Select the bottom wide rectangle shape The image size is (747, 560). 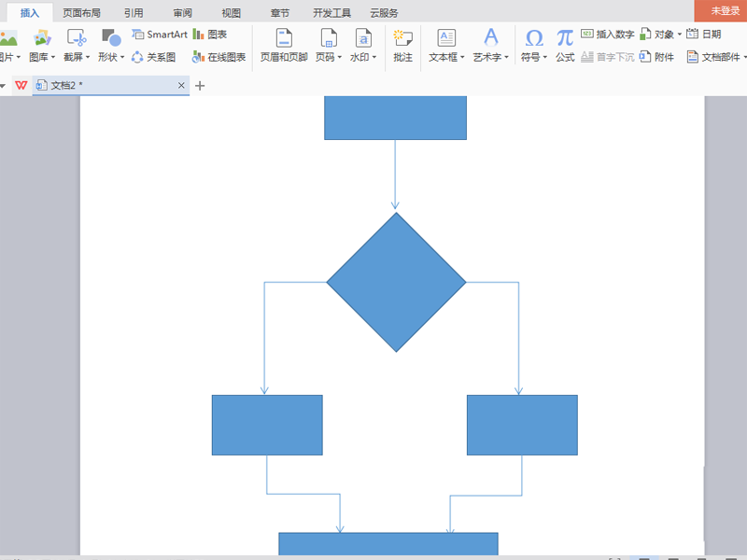pyautogui.click(x=388, y=544)
